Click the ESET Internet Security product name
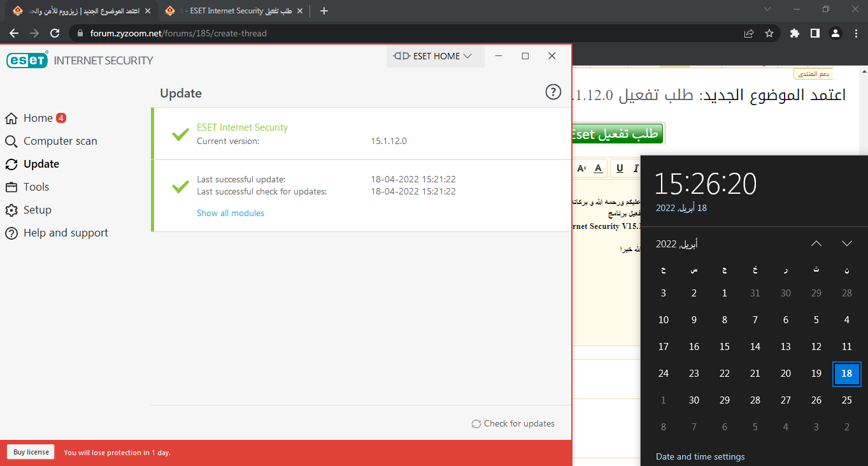868x466 pixels. 242,127
